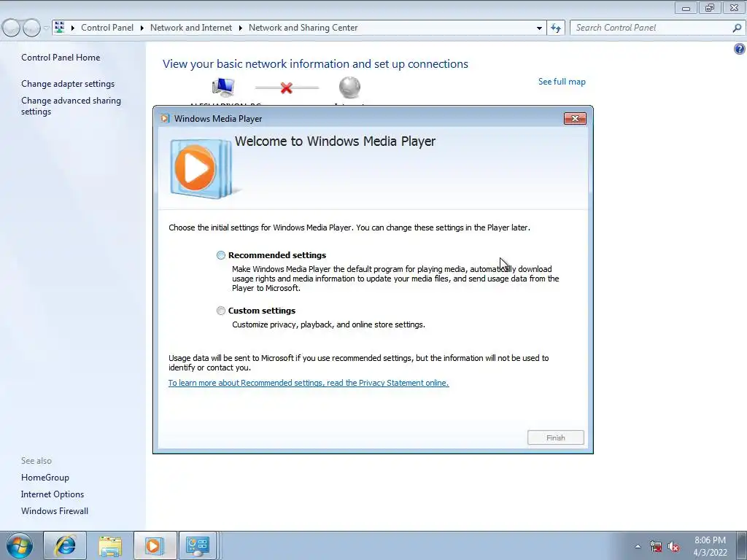Viewport: 747px width, 560px height.
Task: Click the Finish button in Media Player
Action: (555, 437)
